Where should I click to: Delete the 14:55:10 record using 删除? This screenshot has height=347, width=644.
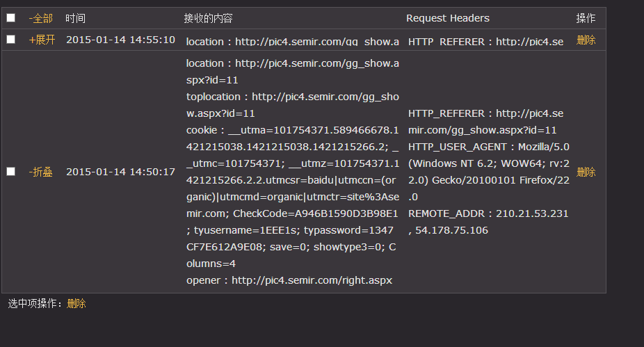coord(586,40)
